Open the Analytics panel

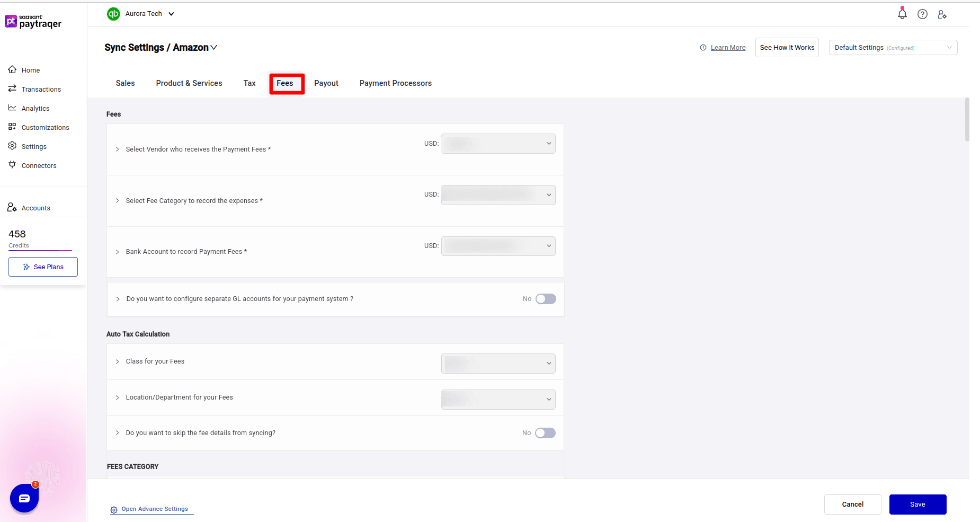click(x=13, y=108)
